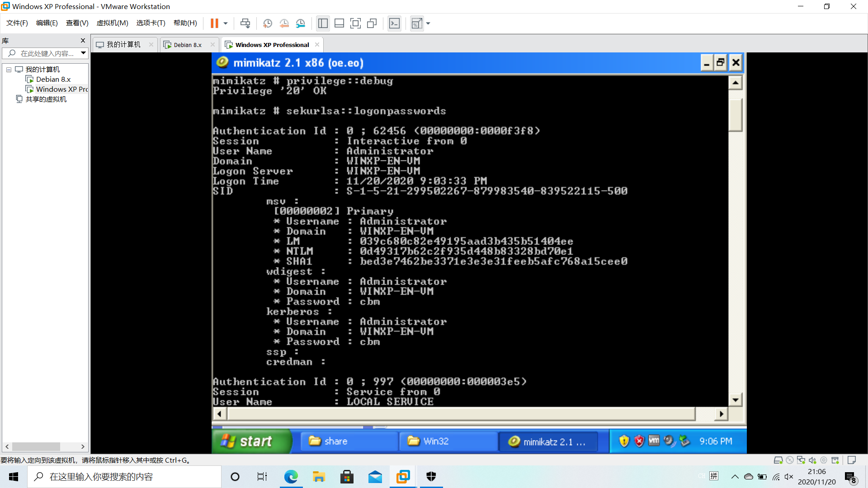Open power options dropdown beside pause

(x=225, y=23)
